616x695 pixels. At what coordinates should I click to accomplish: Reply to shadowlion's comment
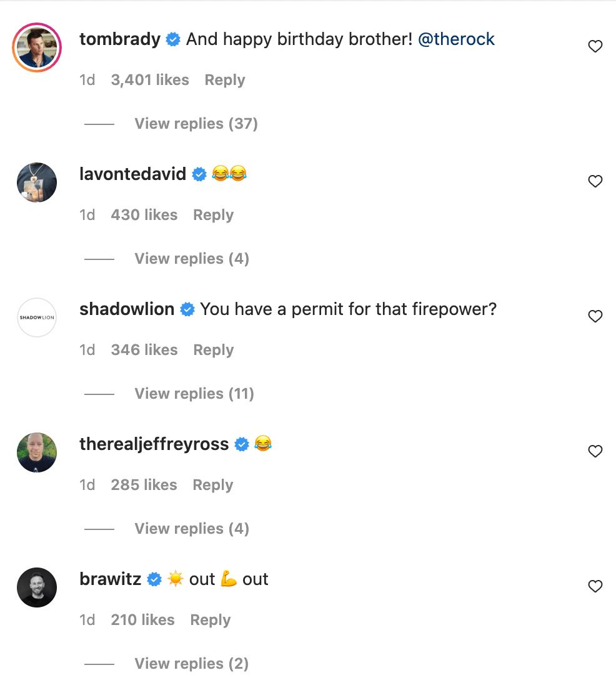213,350
